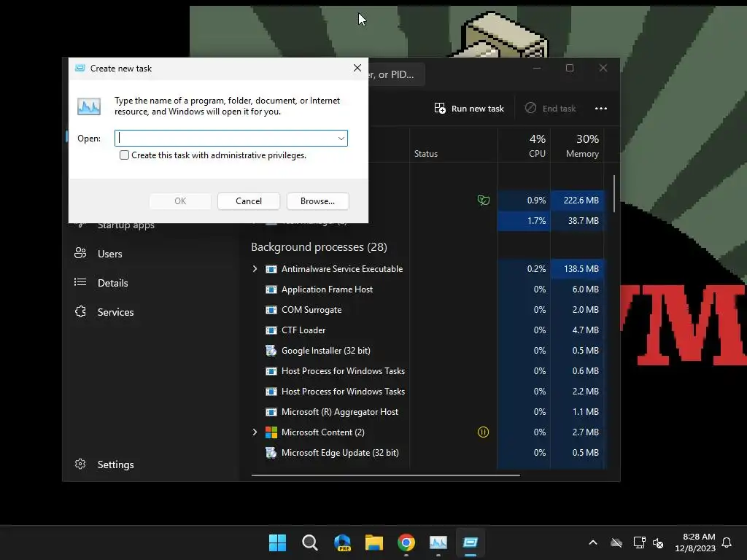747x560 pixels.
Task: Click the Microsoft Content colored logo icon
Action: (271, 432)
